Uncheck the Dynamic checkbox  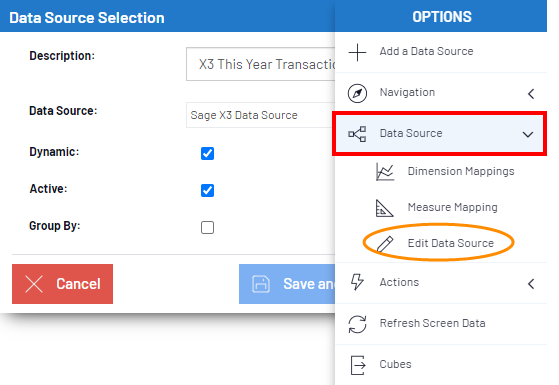click(207, 154)
